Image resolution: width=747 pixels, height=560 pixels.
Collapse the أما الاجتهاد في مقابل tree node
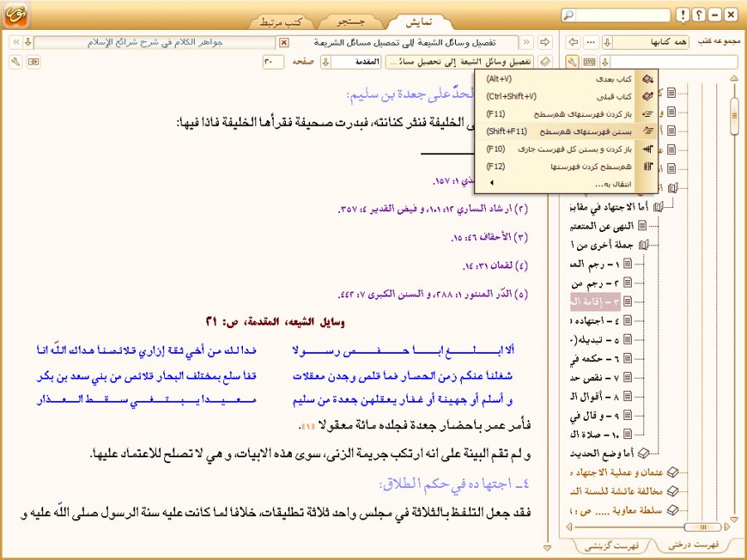tap(658, 206)
